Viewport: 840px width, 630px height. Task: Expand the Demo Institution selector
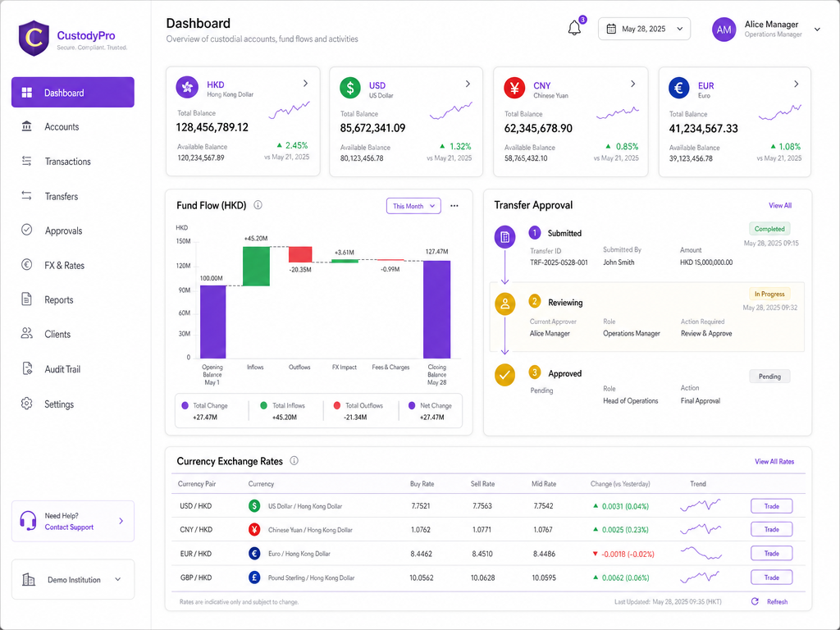73,580
